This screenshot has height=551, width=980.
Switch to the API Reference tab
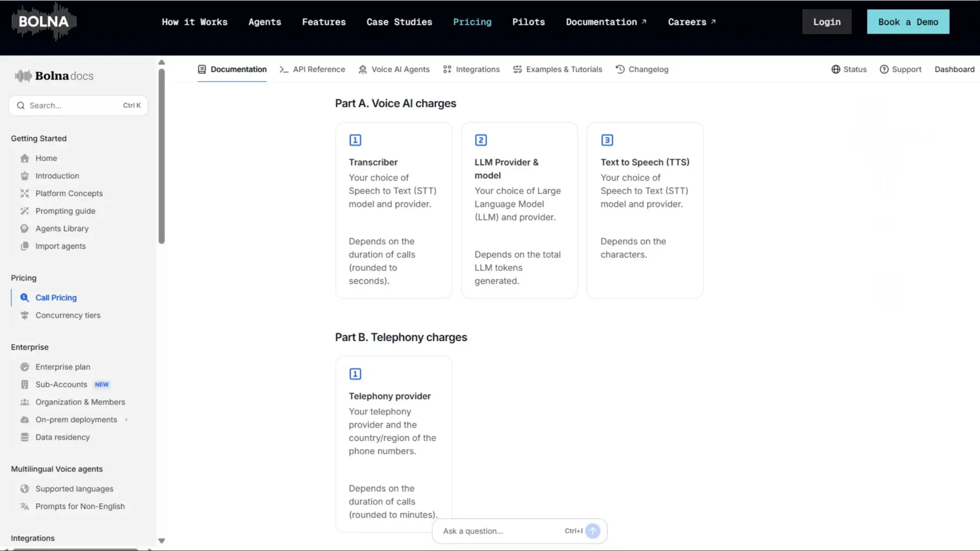[x=312, y=70]
